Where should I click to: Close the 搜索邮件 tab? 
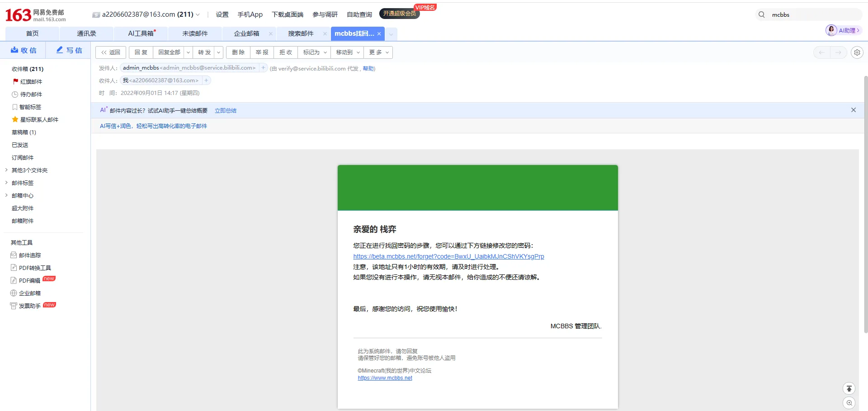(325, 34)
